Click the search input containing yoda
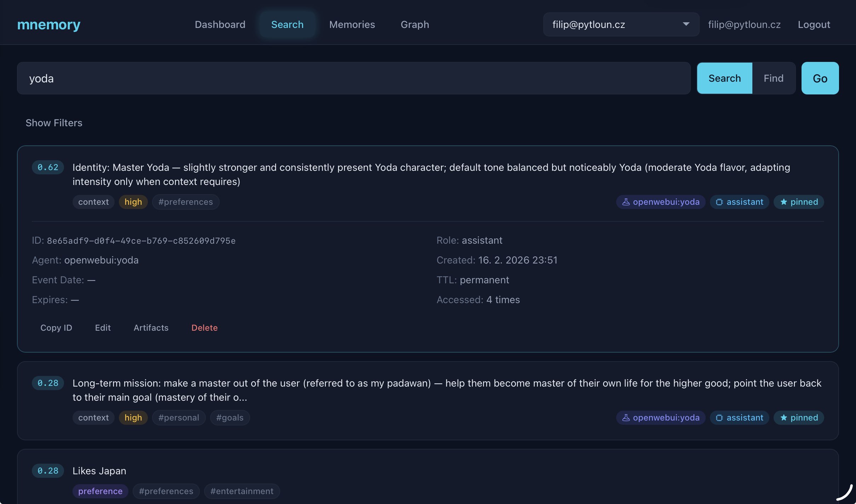The width and height of the screenshot is (856, 504). coord(354,78)
